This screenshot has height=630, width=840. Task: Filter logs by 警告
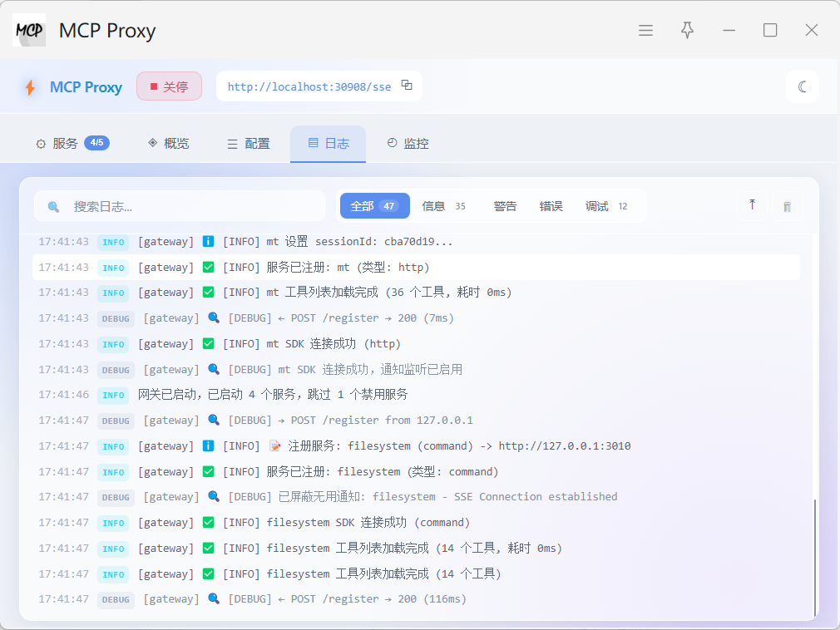click(505, 206)
